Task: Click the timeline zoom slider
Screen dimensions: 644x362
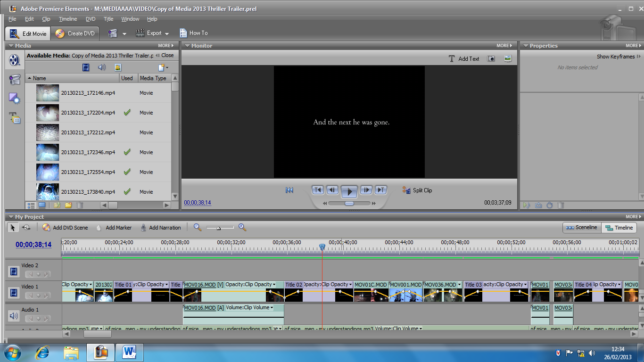Action: (218, 228)
